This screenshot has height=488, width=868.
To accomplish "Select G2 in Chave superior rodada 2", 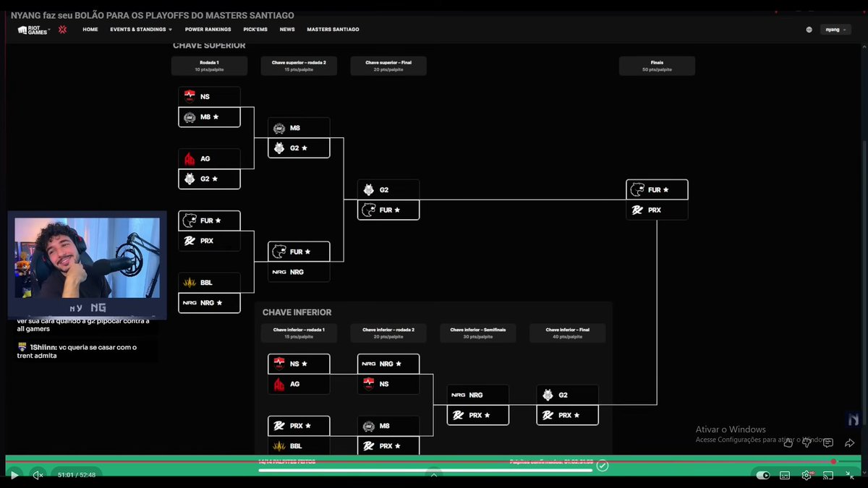I will 299,147.
